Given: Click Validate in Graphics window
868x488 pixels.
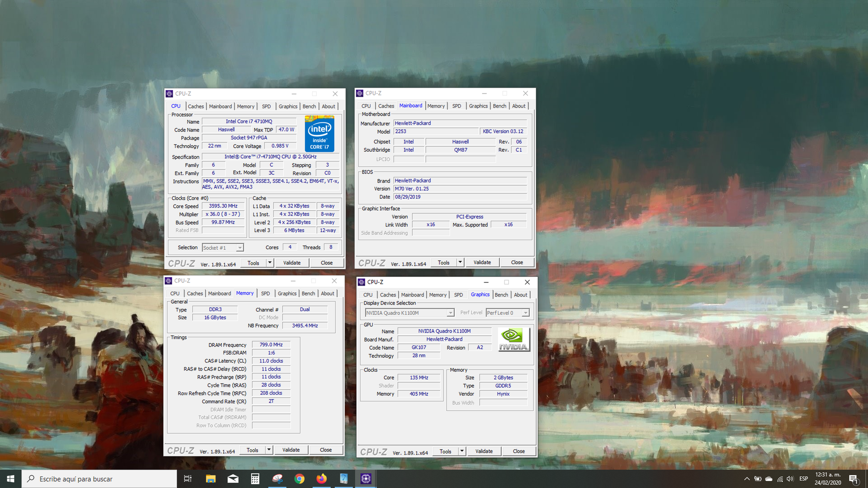Looking at the screenshot, I should (x=484, y=451).
